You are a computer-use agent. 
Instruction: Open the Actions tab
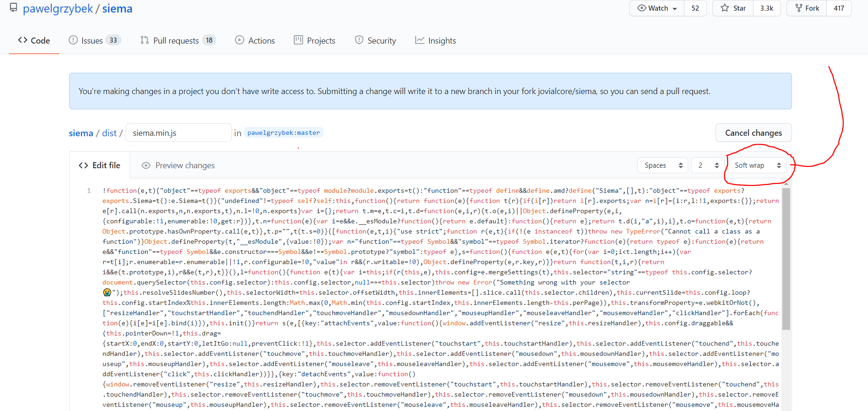(x=255, y=41)
